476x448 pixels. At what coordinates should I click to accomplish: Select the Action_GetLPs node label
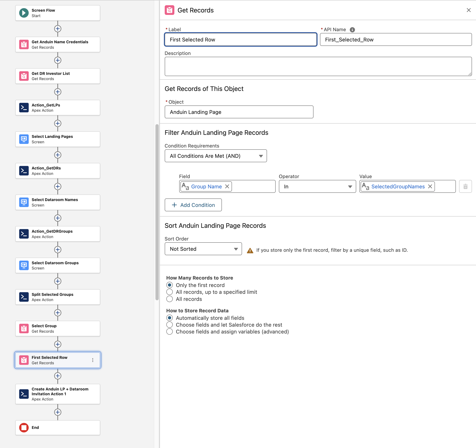pyautogui.click(x=46, y=105)
